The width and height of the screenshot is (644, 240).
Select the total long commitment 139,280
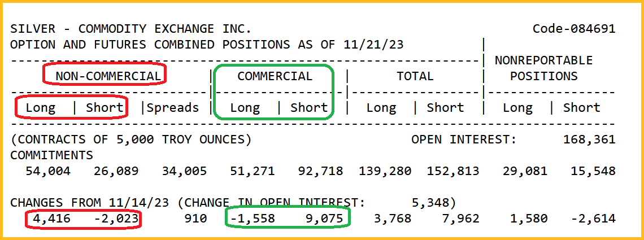tap(385, 171)
